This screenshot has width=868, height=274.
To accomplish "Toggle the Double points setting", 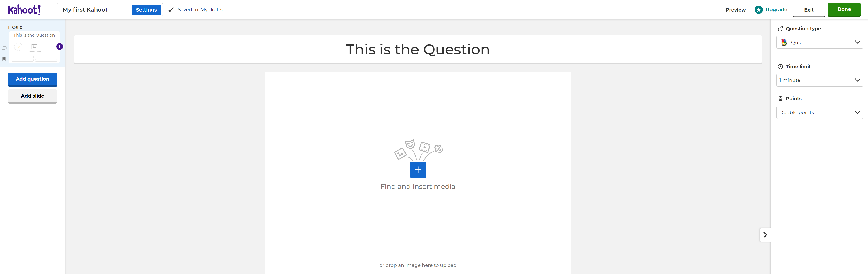I will [x=819, y=112].
